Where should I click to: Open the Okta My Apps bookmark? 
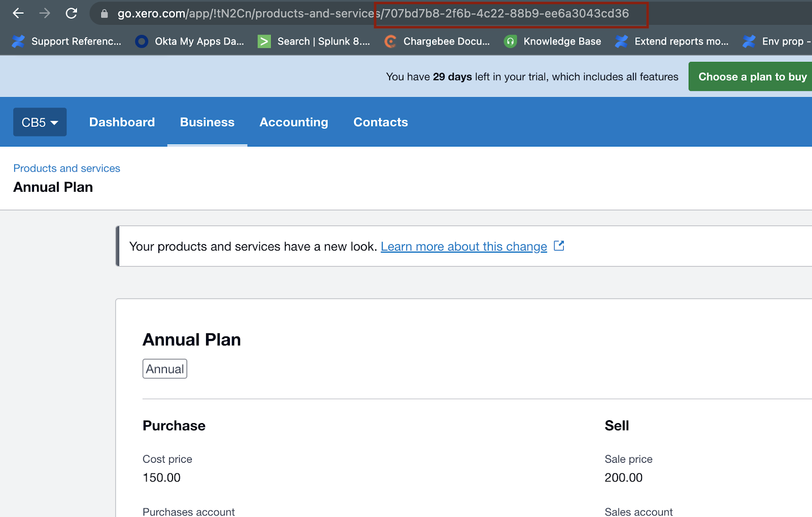click(x=190, y=42)
